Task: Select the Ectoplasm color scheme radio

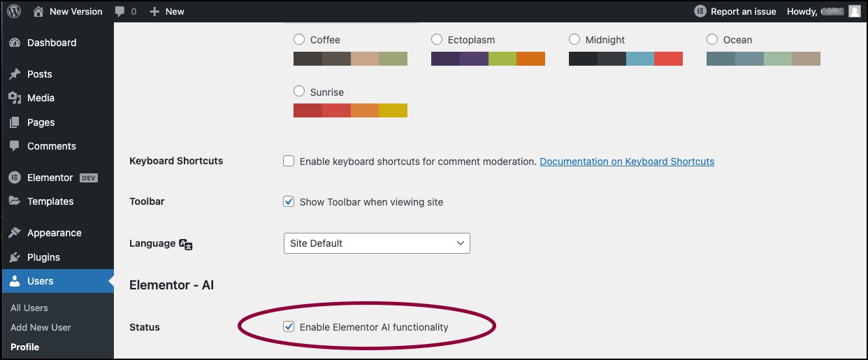Action: tap(437, 39)
